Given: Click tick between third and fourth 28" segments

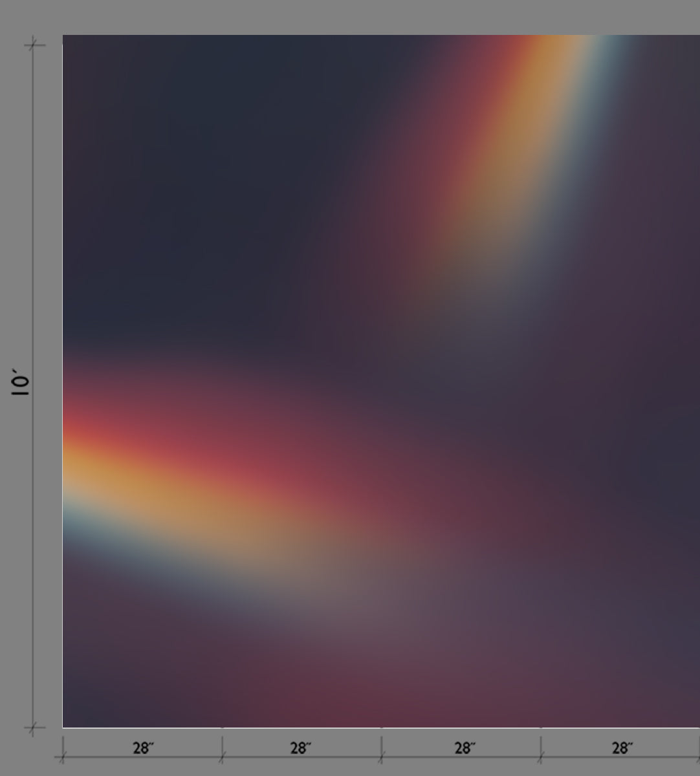Looking at the screenshot, I should tap(541, 757).
